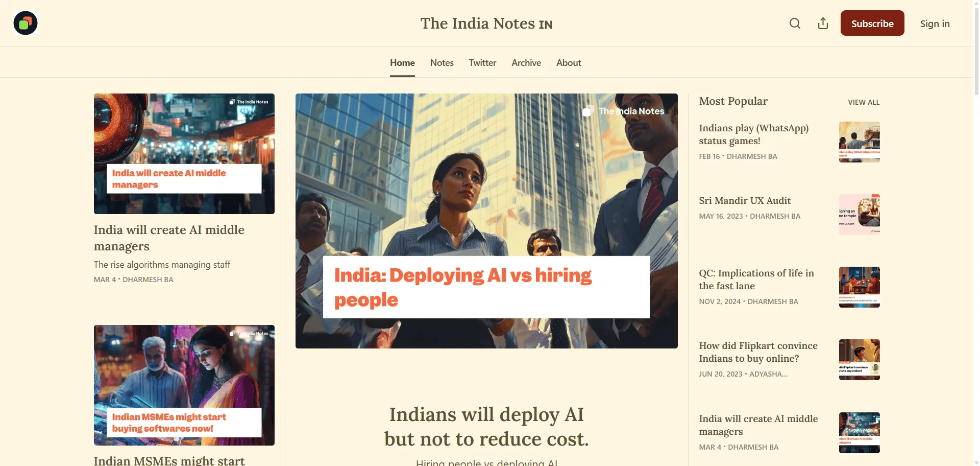The image size is (980, 466).
Task: Click the India Notes logo icon
Action: pos(26,23)
